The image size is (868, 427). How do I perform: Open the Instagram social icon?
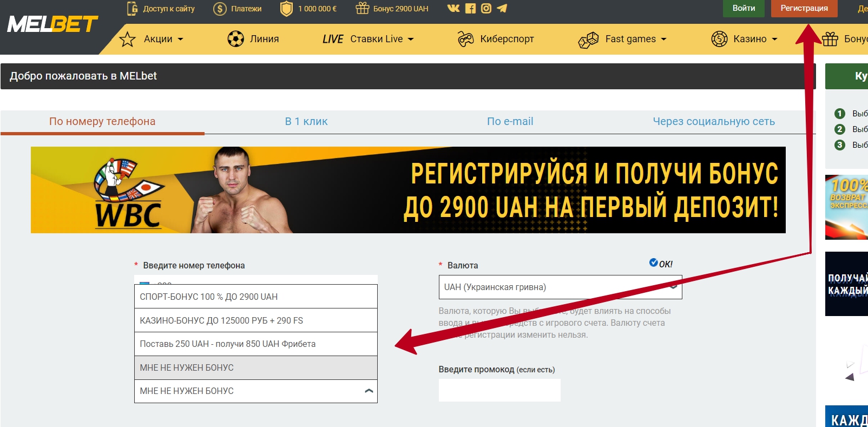(x=486, y=8)
